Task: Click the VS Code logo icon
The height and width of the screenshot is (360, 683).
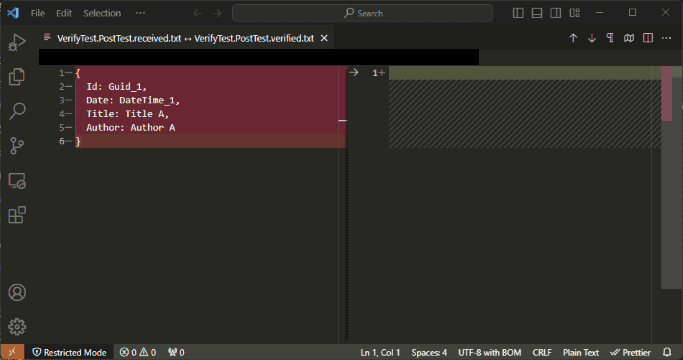Action: [13, 13]
